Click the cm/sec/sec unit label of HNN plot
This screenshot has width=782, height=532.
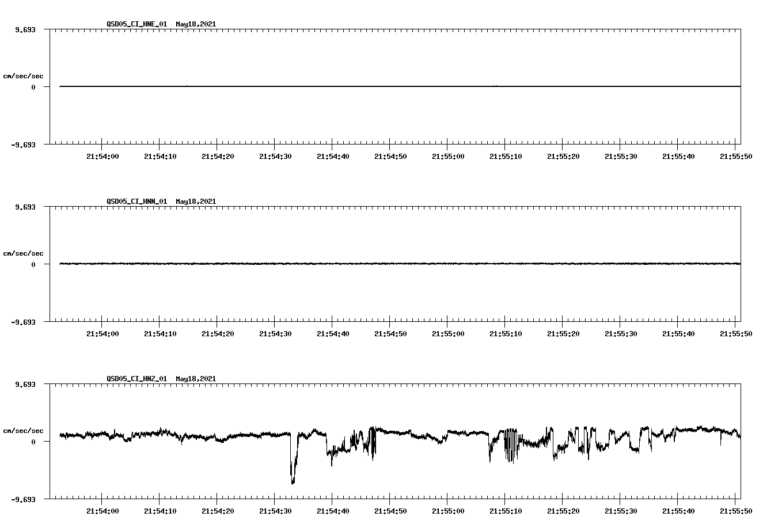pyautogui.click(x=23, y=253)
